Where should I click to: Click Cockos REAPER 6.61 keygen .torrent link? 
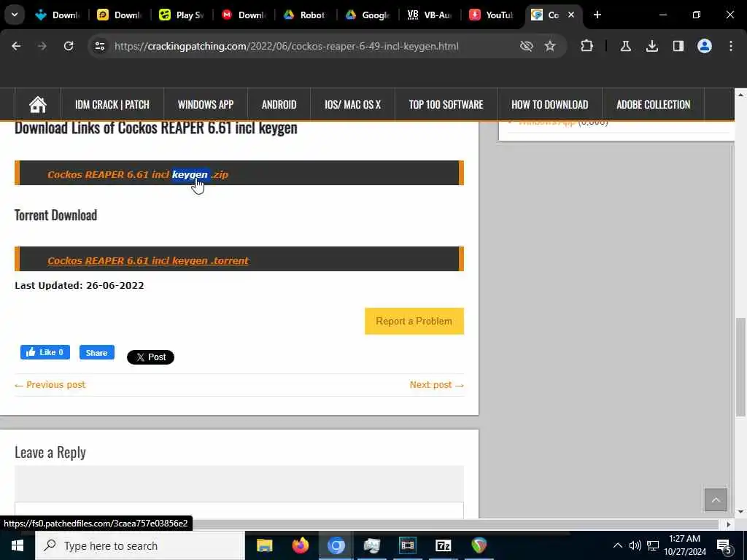(147, 260)
